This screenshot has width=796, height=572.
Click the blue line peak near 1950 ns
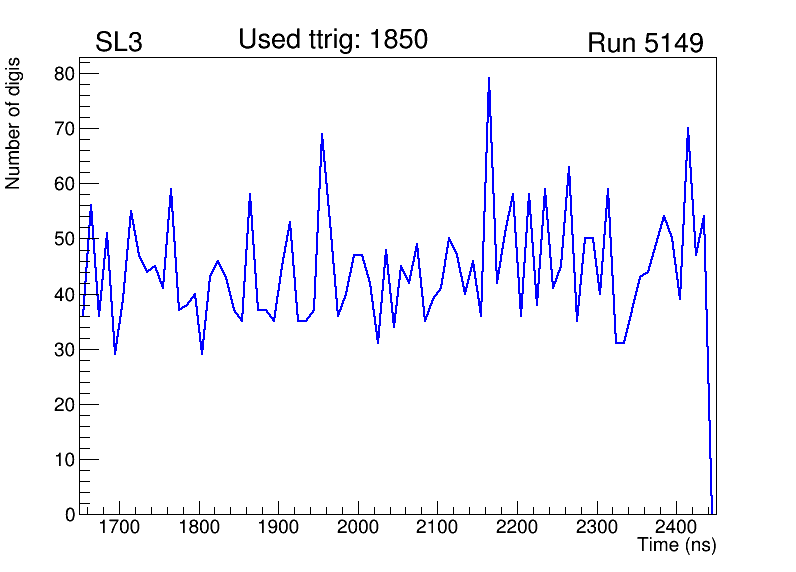point(322,134)
